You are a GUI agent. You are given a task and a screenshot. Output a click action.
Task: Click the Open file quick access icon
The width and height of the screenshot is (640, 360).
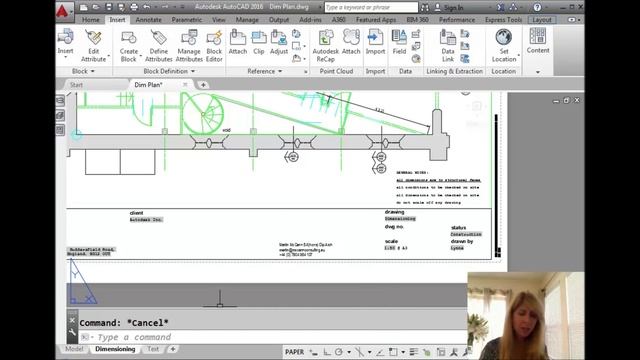pos(96,7)
